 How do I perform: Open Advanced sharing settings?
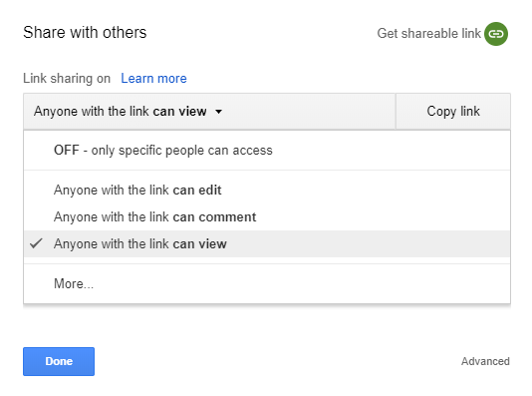(x=485, y=361)
